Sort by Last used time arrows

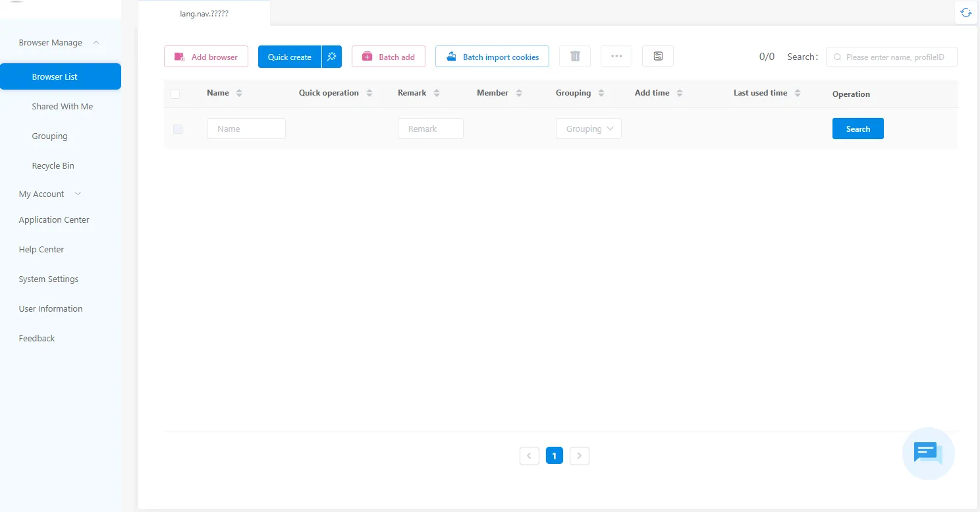tap(798, 94)
